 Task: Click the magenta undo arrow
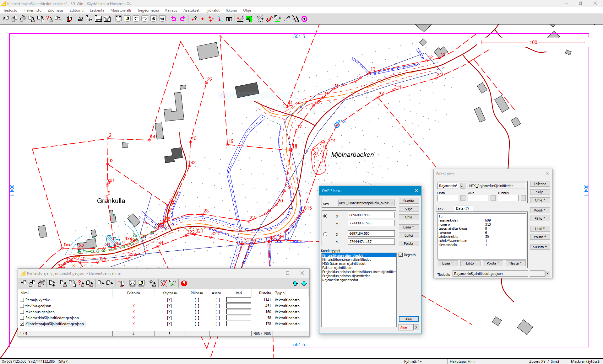tap(174, 19)
